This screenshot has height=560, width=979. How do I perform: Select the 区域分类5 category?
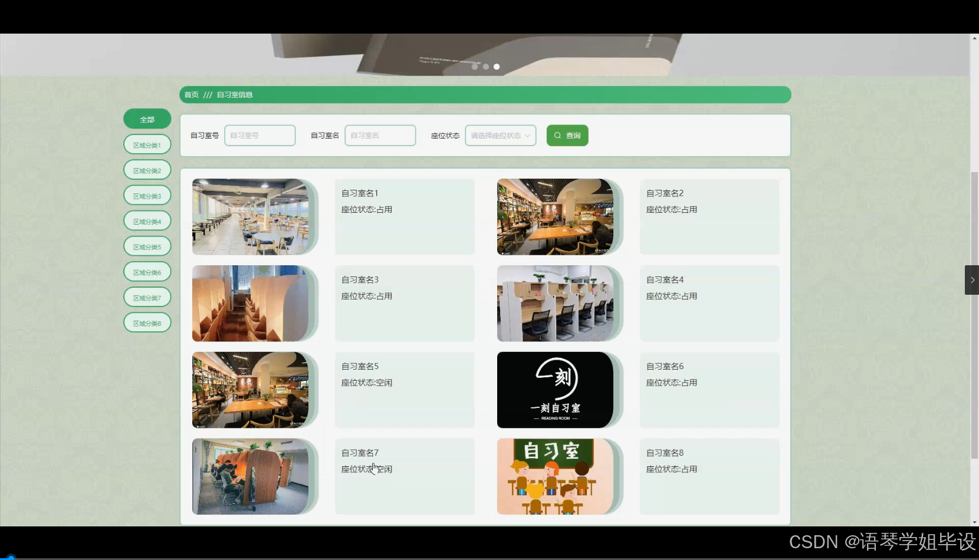(147, 246)
